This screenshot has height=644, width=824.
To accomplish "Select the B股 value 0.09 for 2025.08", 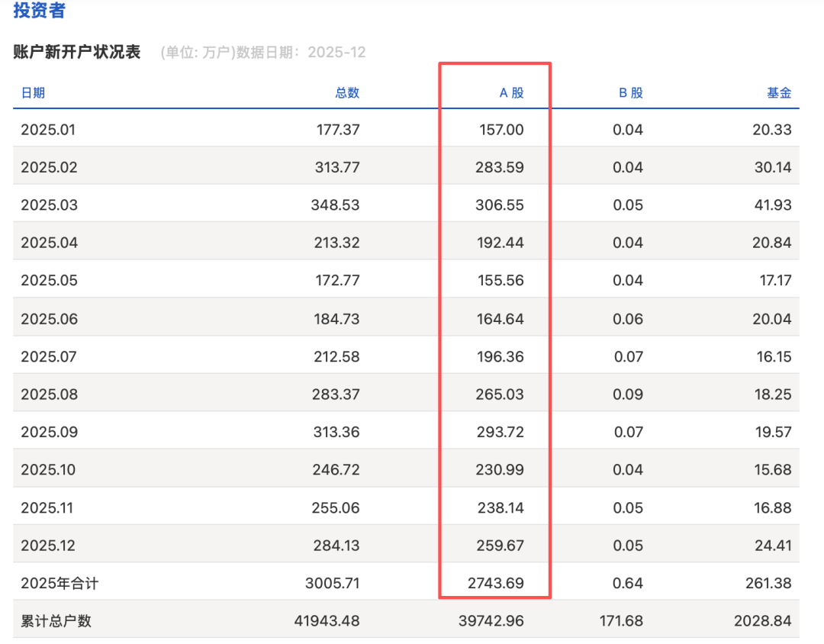I will point(628,394).
